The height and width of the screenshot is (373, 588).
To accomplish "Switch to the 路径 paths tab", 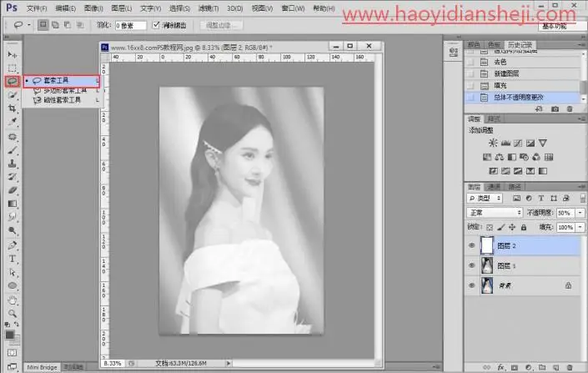I will [514, 187].
